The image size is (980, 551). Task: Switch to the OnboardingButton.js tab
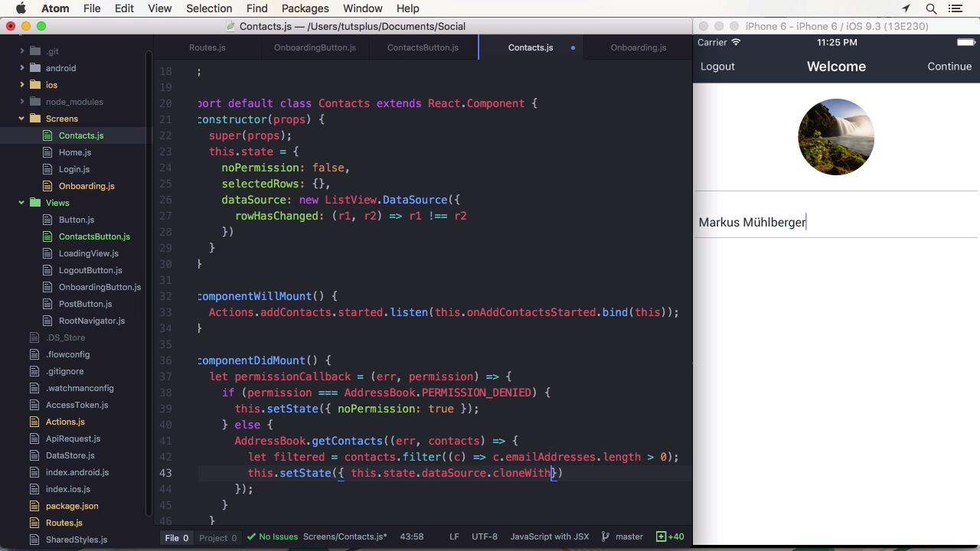(315, 47)
